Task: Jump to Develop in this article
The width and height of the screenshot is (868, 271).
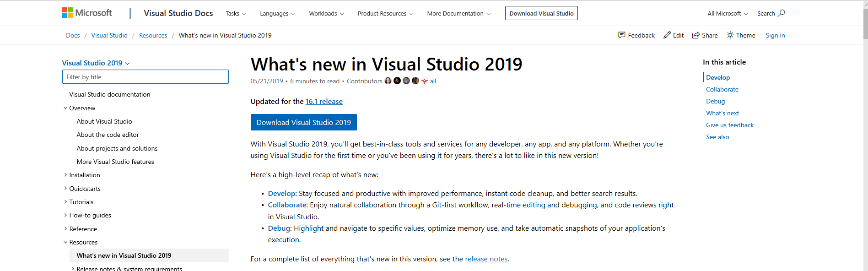Action: coord(718,77)
